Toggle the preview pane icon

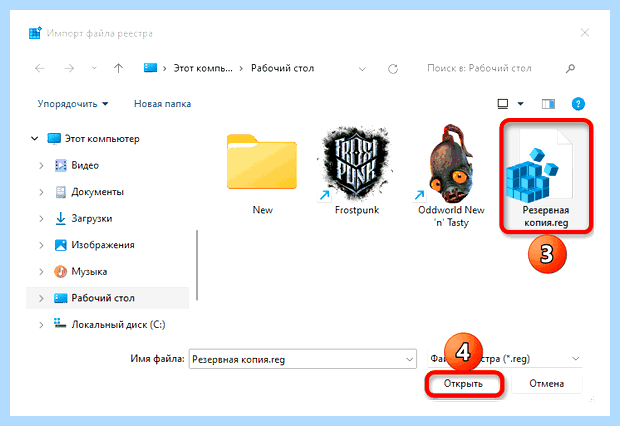coord(548,104)
